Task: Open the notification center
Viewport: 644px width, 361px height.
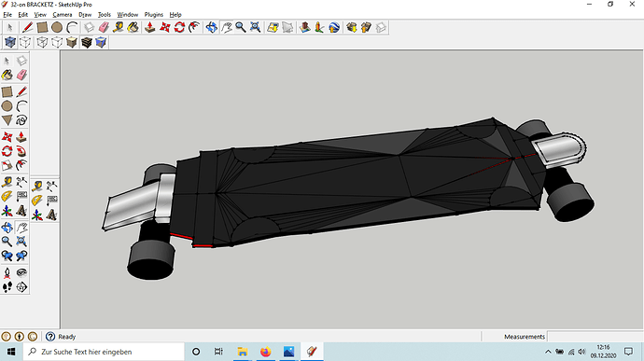Action: 628,352
